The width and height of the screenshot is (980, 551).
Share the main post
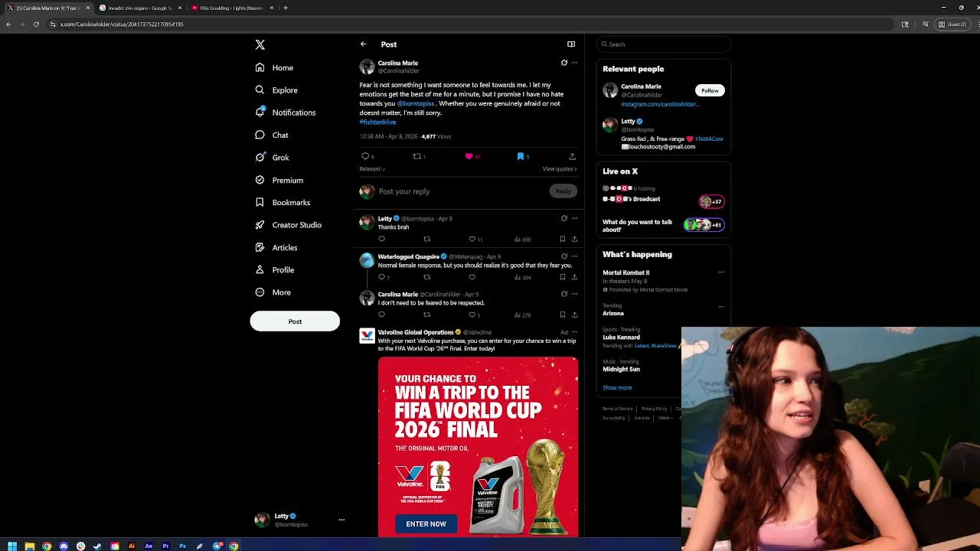[572, 156]
